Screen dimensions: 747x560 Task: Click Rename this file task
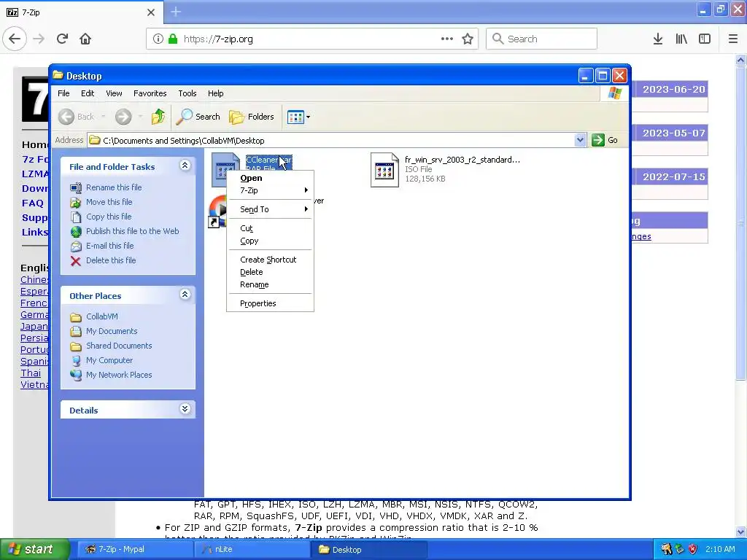pos(106,187)
